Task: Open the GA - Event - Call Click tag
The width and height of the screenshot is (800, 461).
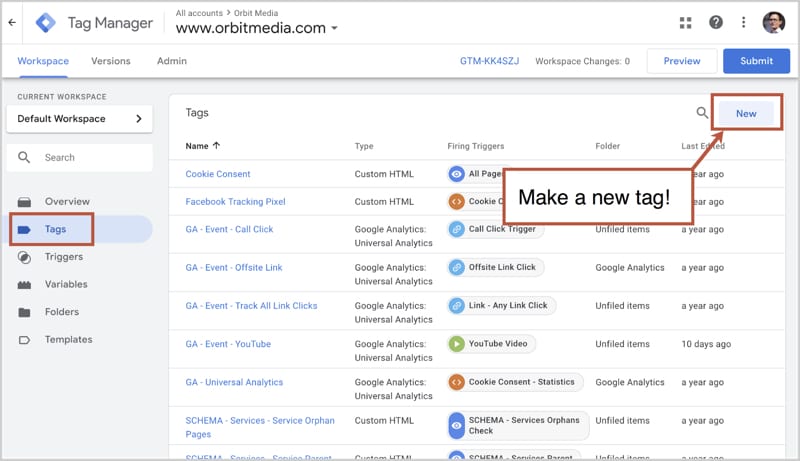Action: 229,229
